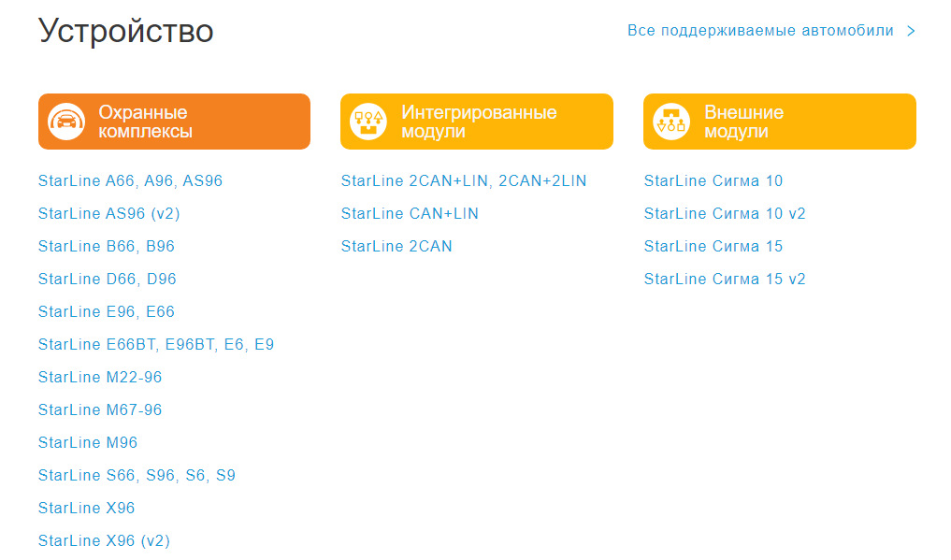Image resolution: width=951 pixels, height=560 pixels.
Task: Select StarLine B66, B96 device
Action: tap(107, 247)
